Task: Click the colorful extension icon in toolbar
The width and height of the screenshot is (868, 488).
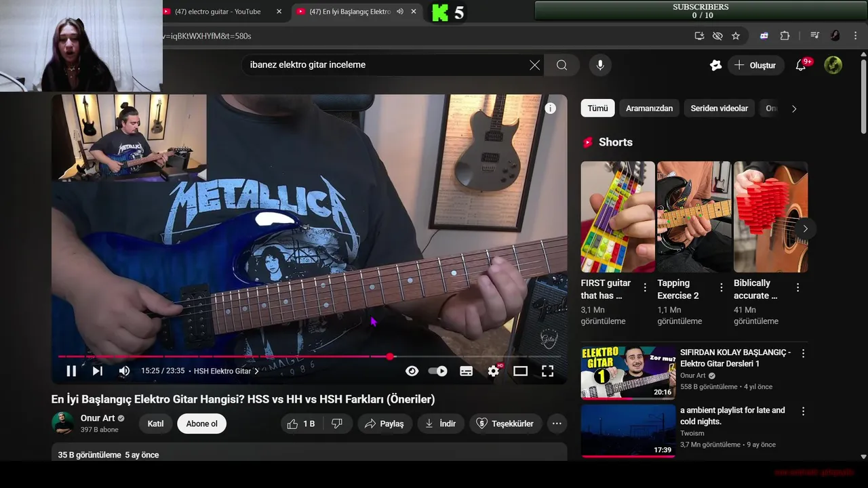Action: 764,36
